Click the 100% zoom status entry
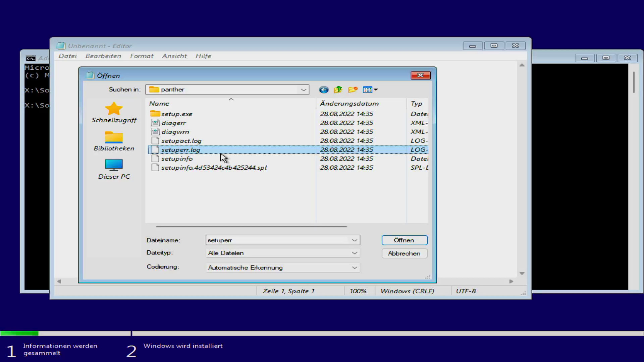 [358, 291]
